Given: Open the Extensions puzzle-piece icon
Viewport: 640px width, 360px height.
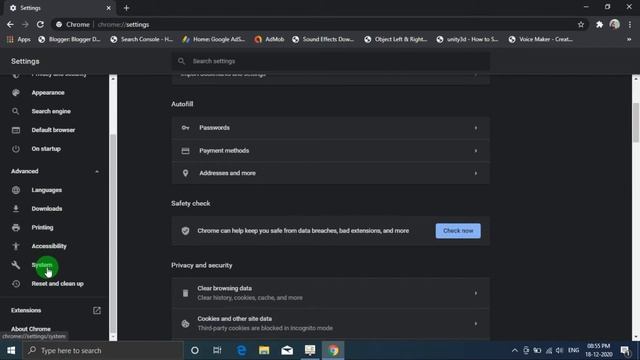Looking at the screenshot, I should [599, 24].
